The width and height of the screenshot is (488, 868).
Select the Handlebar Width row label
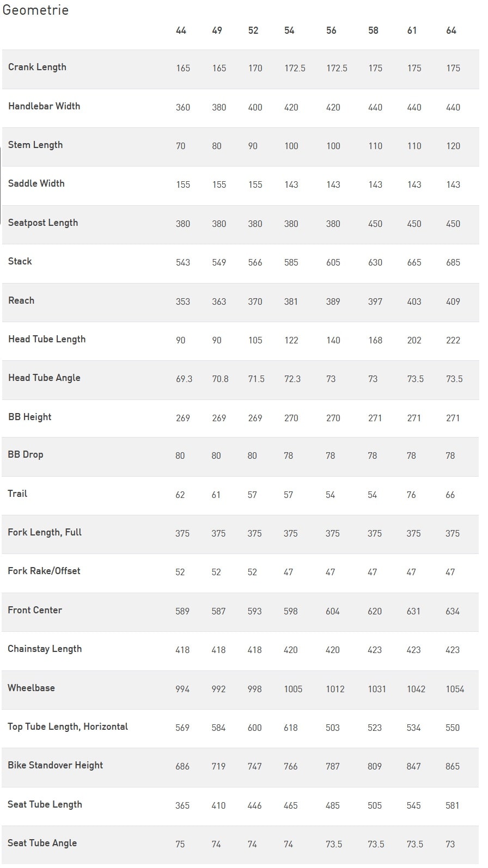[x=44, y=106]
